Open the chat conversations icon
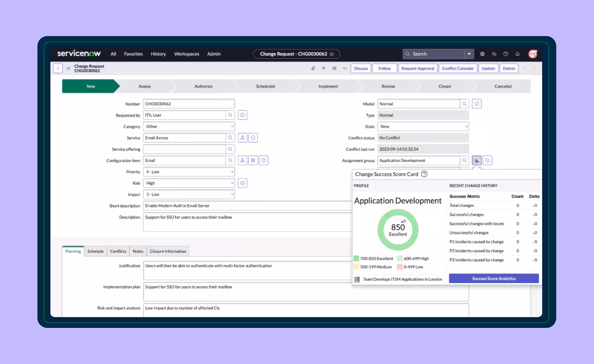Image resolution: width=594 pixels, height=364 pixels. click(494, 54)
